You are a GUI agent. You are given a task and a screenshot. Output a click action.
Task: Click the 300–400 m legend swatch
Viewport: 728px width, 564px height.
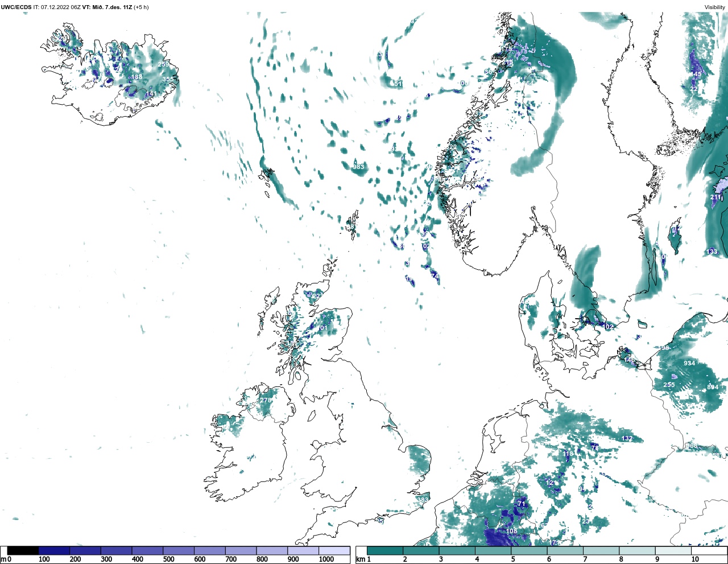(x=117, y=551)
